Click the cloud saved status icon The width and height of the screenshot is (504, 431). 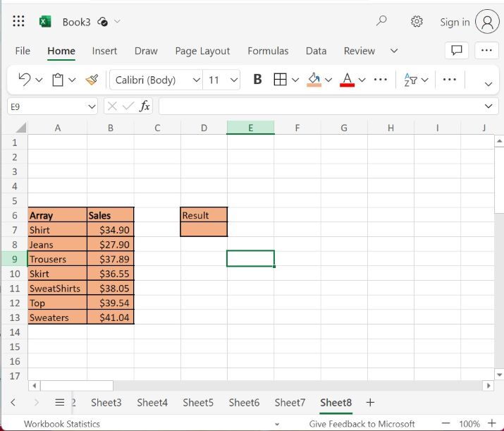(x=102, y=22)
